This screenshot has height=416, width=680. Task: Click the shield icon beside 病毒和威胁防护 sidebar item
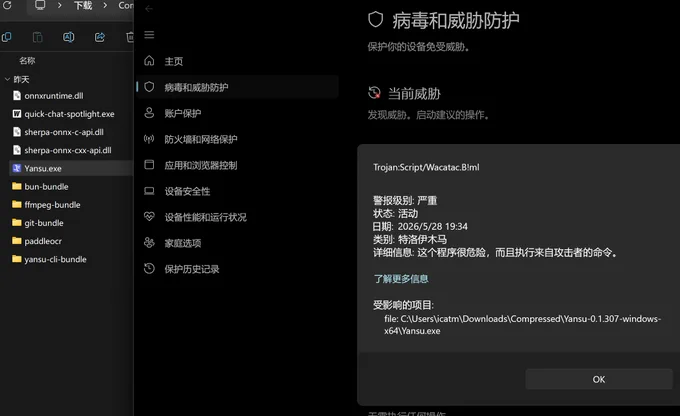tap(149, 87)
